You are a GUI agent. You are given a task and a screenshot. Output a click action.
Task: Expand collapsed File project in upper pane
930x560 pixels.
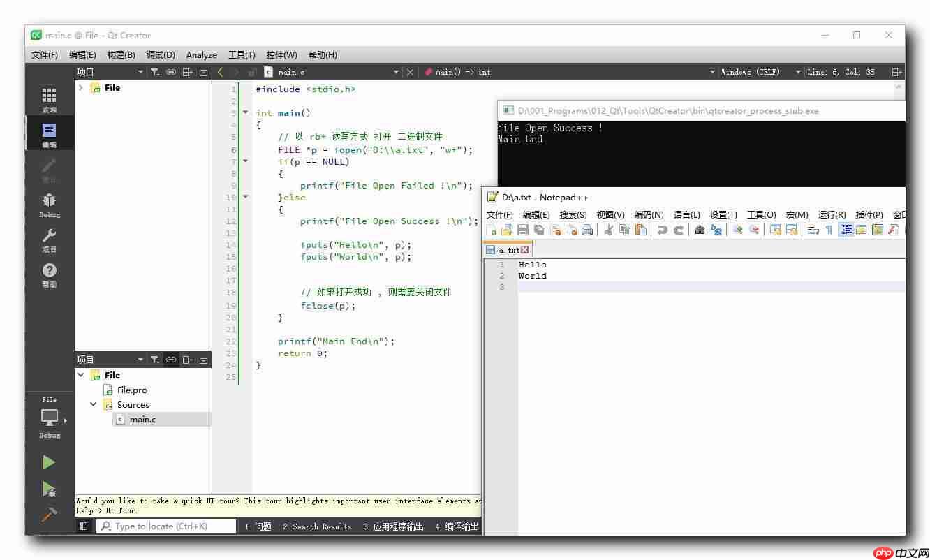[81, 87]
